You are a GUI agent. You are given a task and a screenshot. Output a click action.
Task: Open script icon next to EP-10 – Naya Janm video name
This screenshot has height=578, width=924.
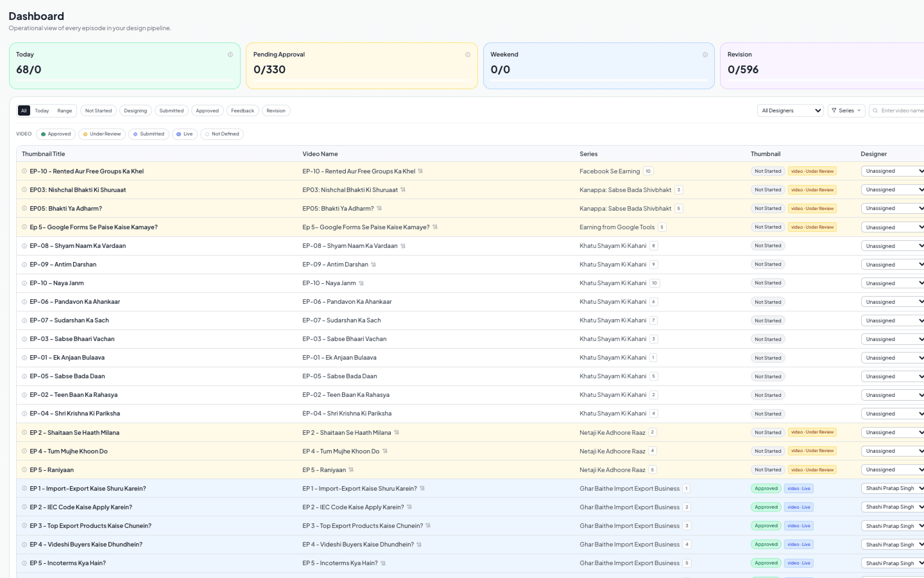pos(361,283)
